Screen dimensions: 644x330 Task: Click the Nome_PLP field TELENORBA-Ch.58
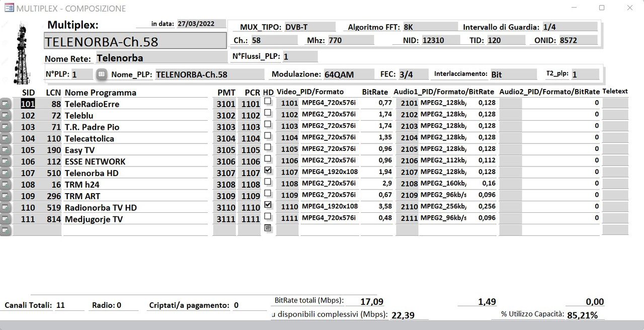pos(209,74)
